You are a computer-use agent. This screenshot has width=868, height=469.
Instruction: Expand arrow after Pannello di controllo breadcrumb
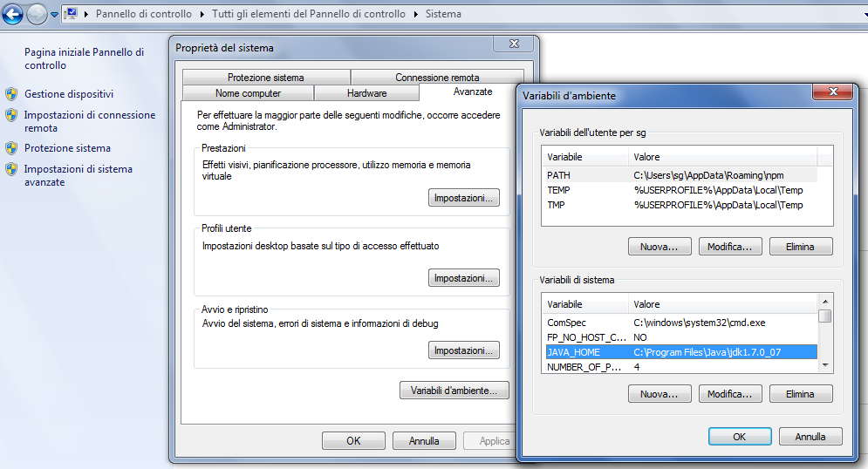pyautogui.click(x=202, y=14)
